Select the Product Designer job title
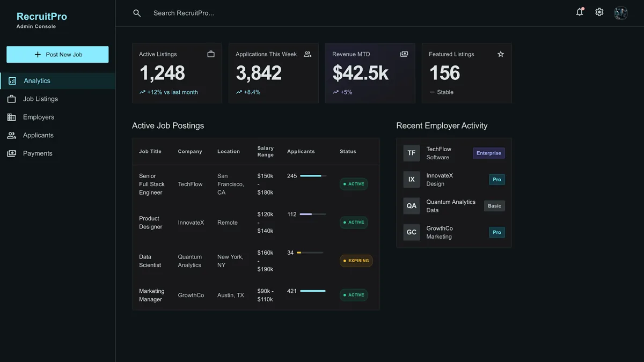Screen dimensions: 644x362 [x=150, y=223]
